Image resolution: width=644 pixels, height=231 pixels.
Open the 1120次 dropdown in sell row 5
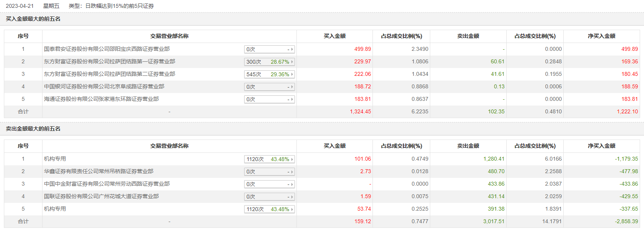pyautogui.click(x=269, y=209)
